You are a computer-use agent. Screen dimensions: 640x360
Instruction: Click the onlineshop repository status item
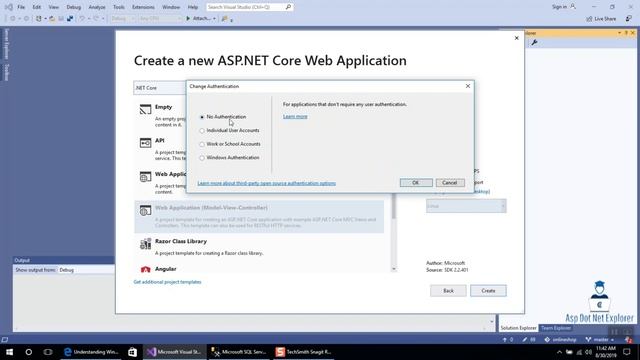click(561, 340)
